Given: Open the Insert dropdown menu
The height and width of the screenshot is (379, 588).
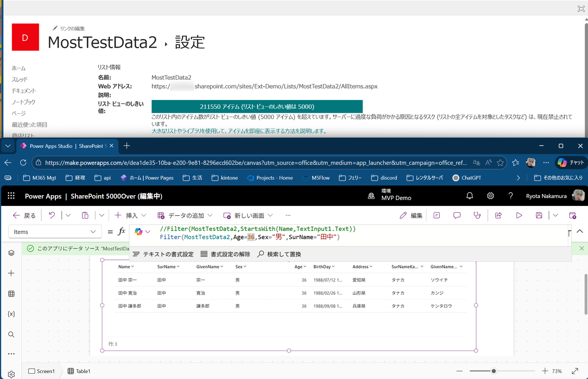Looking at the screenshot, I should 130,215.
